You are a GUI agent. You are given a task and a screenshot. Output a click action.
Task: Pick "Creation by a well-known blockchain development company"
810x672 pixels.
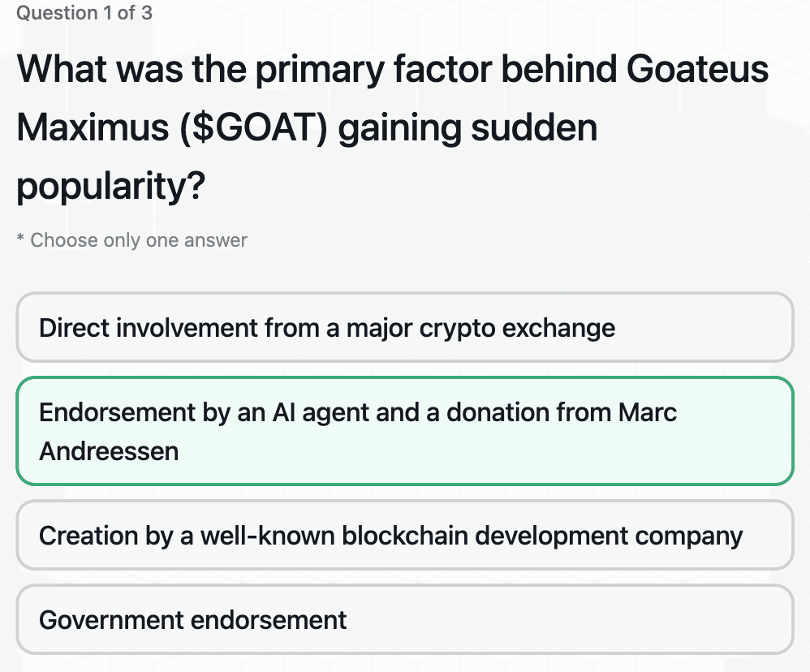pos(405,535)
